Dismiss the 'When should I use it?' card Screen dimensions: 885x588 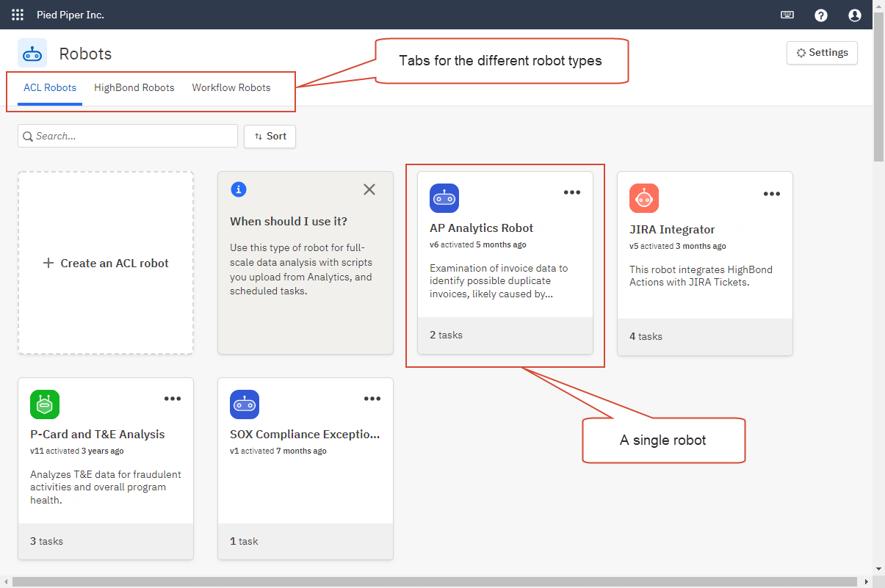(369, 189)
